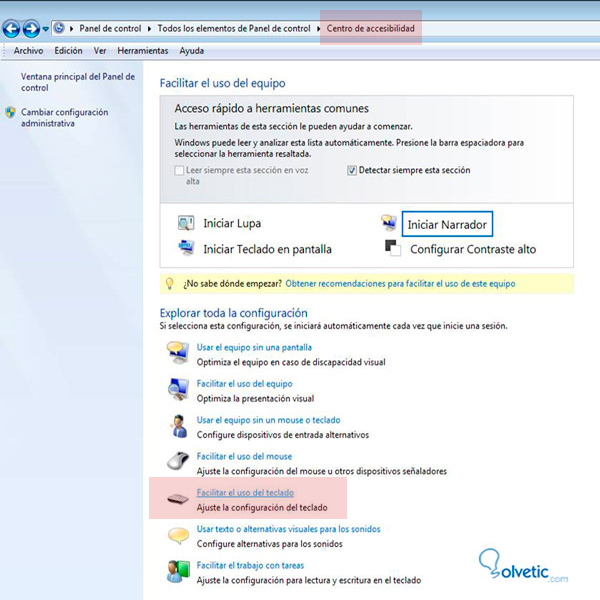Click the people icon for trabajo con tareas

pyautogui.click(x=178, y=572)
